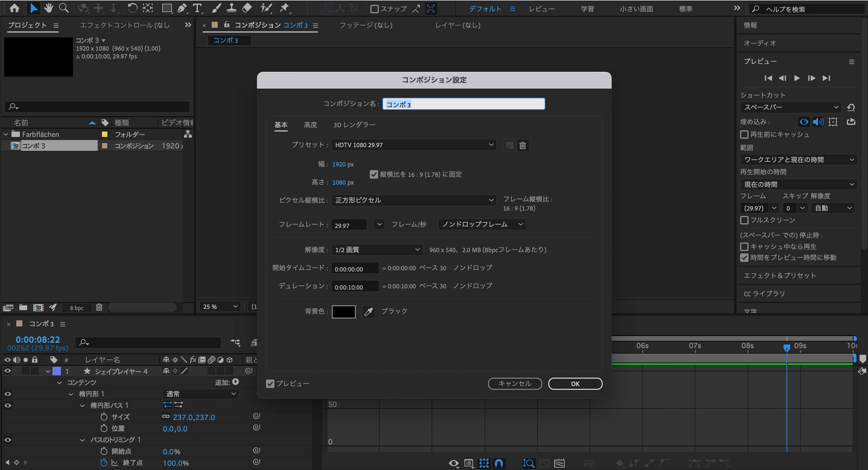Select the Eraser tool
The height and width of the screenshot is (470, 868).
pos(247,8)
